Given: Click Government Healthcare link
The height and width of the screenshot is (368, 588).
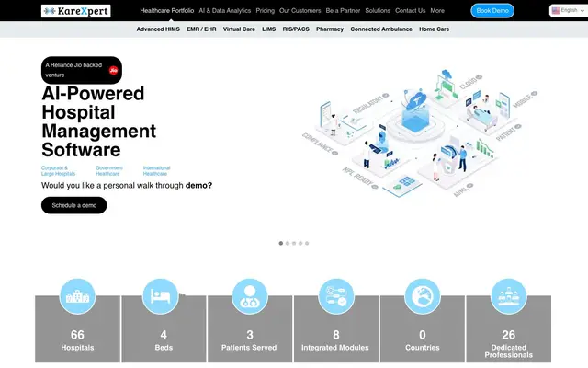Looking at the screenshot, I should click(109, 171).
